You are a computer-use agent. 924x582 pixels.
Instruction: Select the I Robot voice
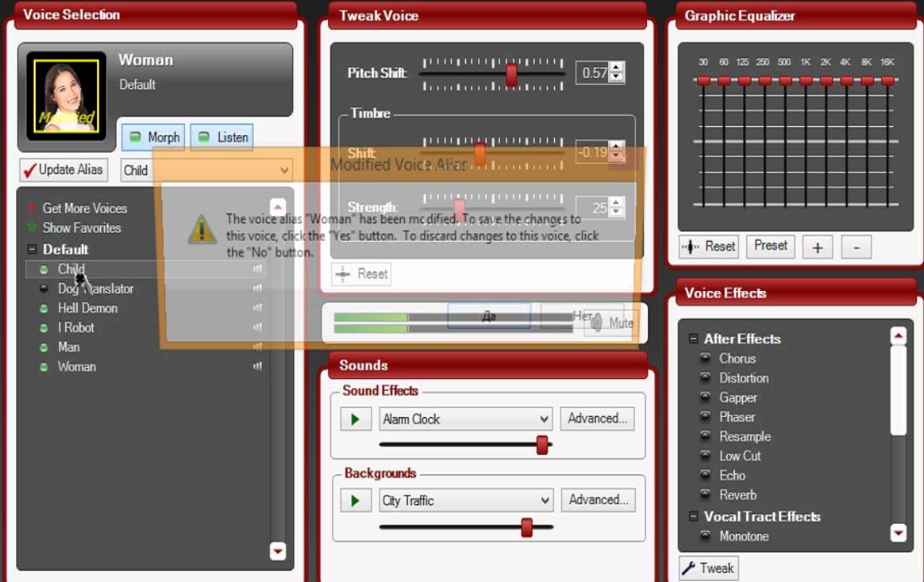coord(76,327)
